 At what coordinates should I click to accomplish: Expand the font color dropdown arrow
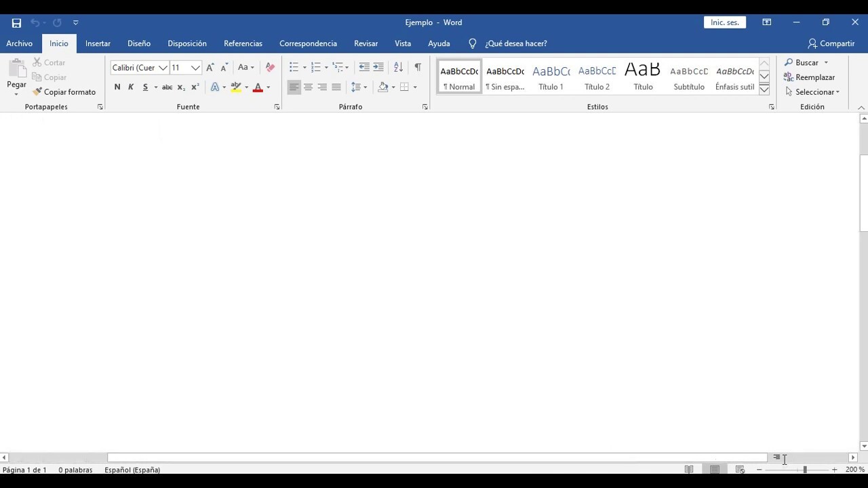pyautogui.click(x=267, y=87)
